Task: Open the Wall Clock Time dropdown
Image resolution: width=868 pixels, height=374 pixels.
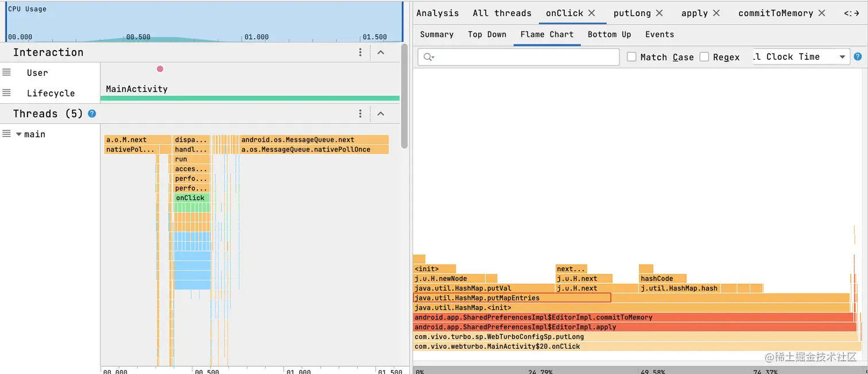Action: tap(801, 57)
